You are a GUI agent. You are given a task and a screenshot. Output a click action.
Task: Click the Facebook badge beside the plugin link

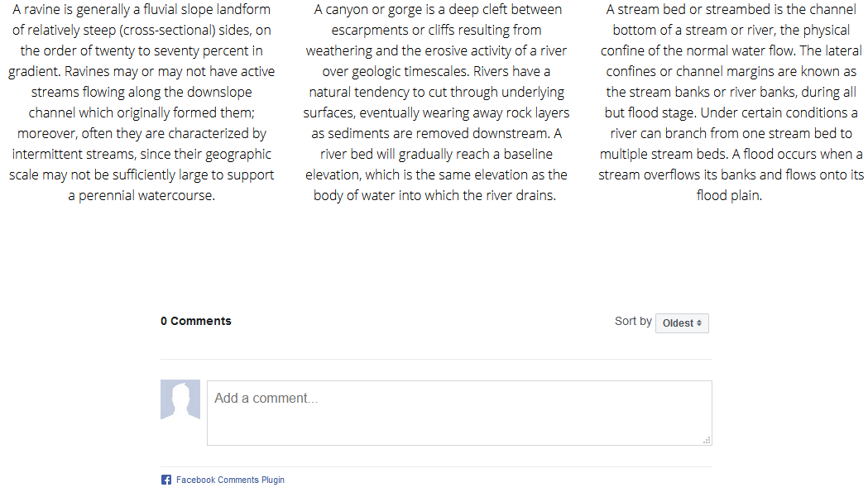pyautogui.click(x=165, y=479)
